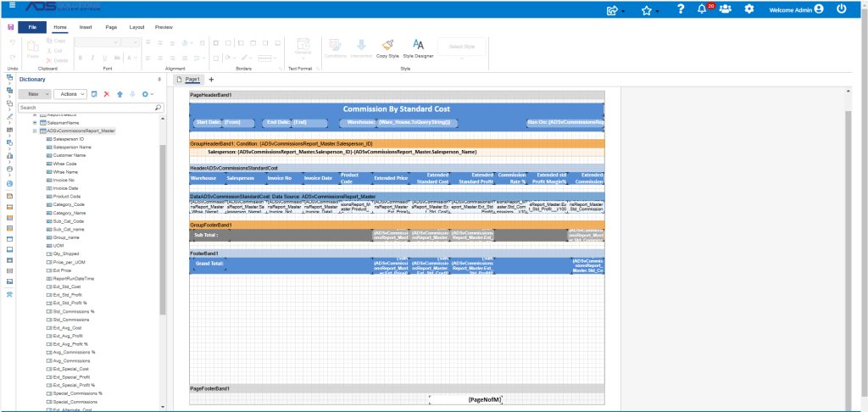Viewport: 868px width, 412px height.
Task: Open the Dictionary gear settings dropdown
Action: (147, 94)
